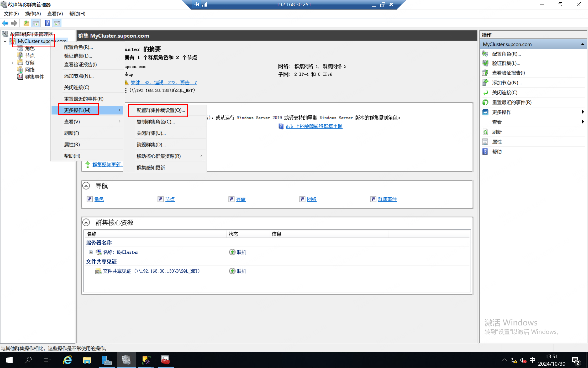Open the 群集事件 navigation link
Screen dimensions: 588x368
tap(387, 199)
